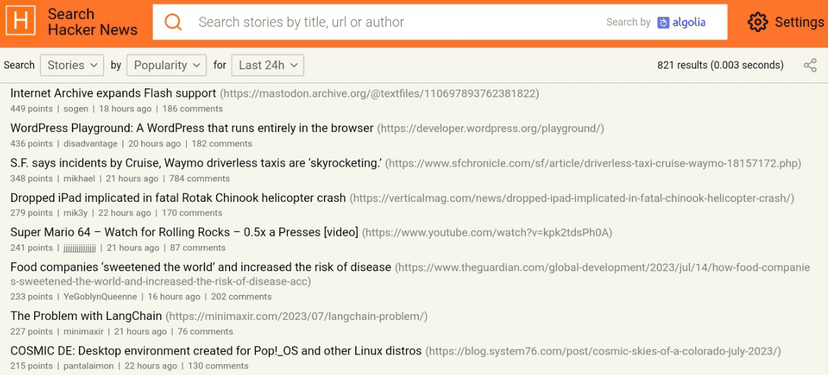Open author sogen's profile
The image size is (828, 375).
(76, 109)
